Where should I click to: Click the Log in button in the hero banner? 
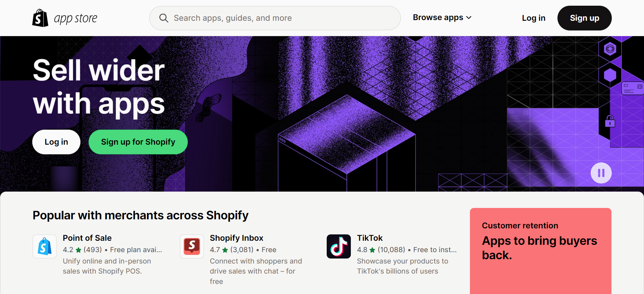pyautogui.click(x=56, y=142)
